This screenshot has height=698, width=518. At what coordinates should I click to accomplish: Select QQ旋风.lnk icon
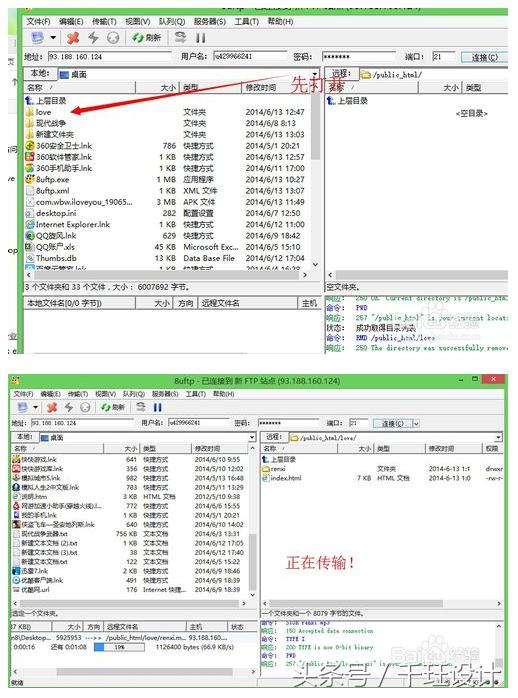(x=30, y=235)
